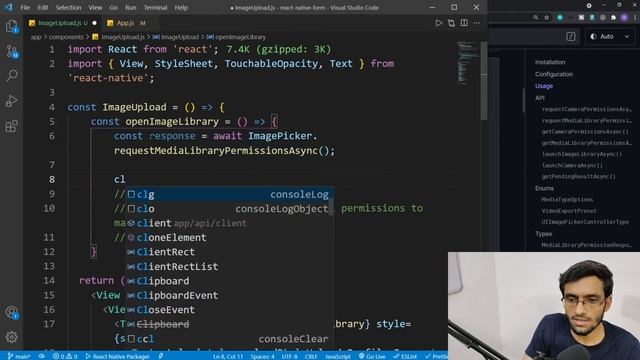Click the main branch indicator in status bar
The height and width of the screenshot is (360, 640).
tap(19, 356)
